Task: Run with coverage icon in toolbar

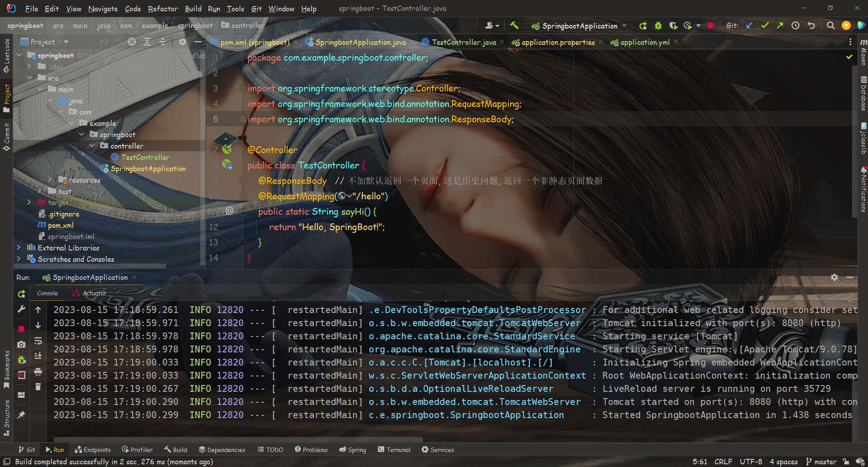Action: [x=673, y=26]
